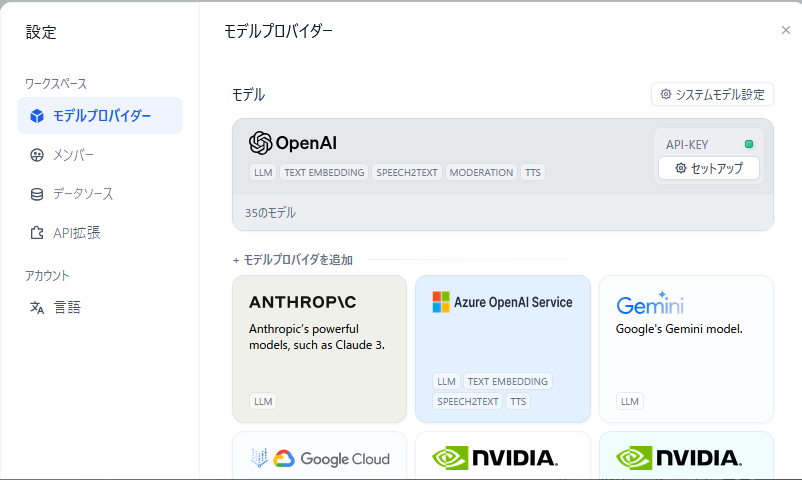This screenshot has height=480, width=802.
Task: Click the data source database icon
Action: pyautogui.click(x=37, y=194)
